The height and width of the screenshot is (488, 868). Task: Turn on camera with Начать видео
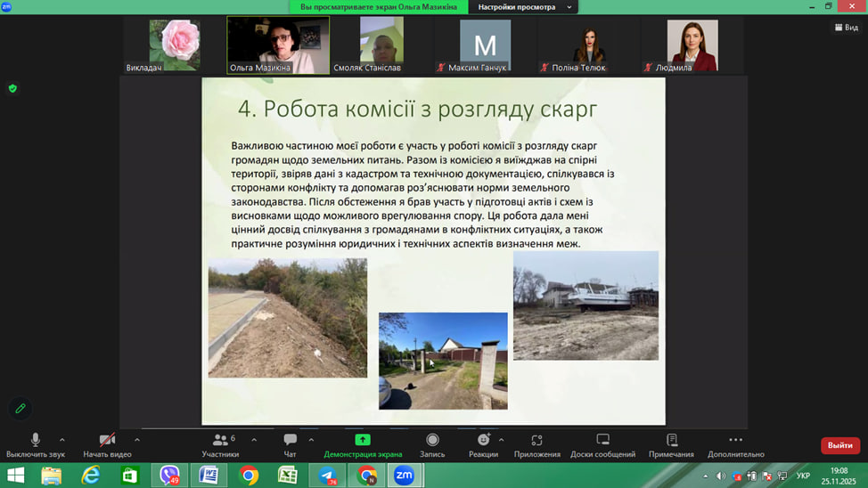pos(107,444)
